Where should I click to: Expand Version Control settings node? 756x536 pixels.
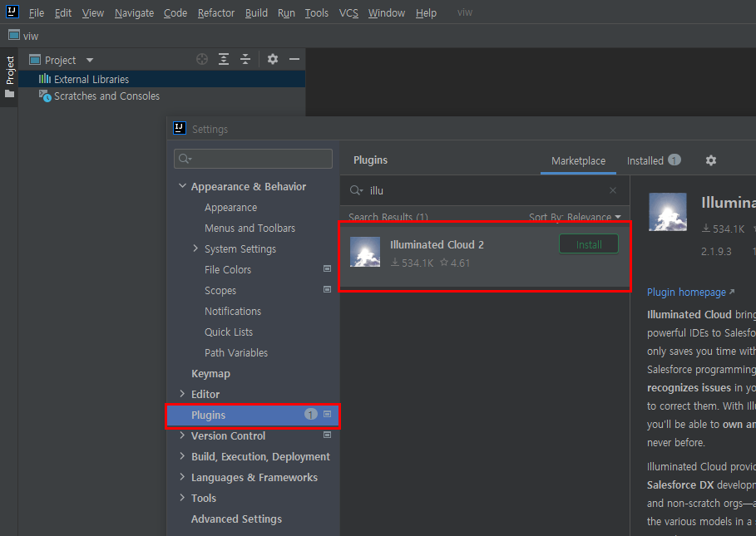pyautogui.click(x=182, y=435)
